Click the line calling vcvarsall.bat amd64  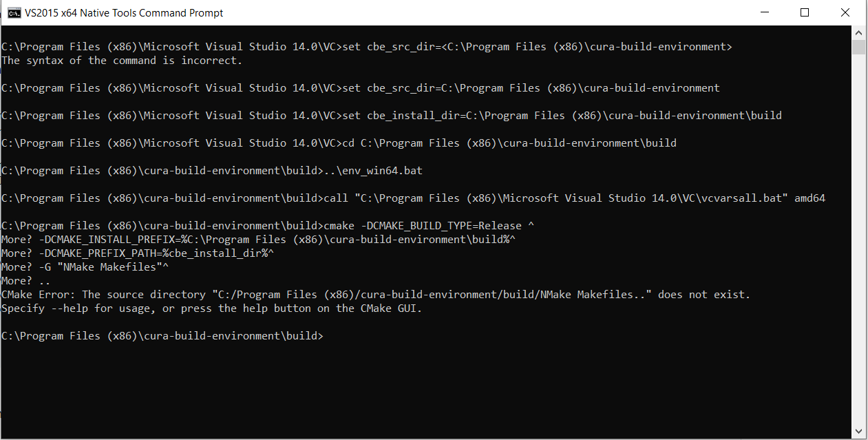click(413, 198)
